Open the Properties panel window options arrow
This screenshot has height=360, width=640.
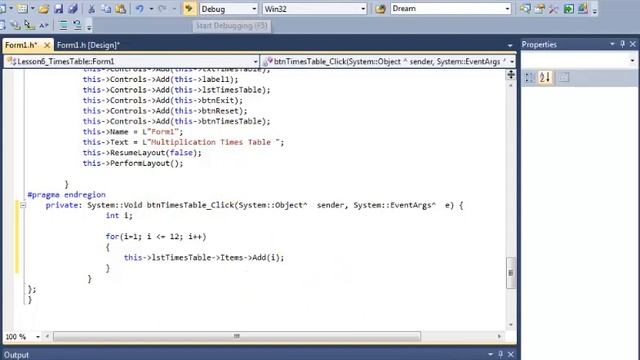pyautogui.click(x=612, y=44)
